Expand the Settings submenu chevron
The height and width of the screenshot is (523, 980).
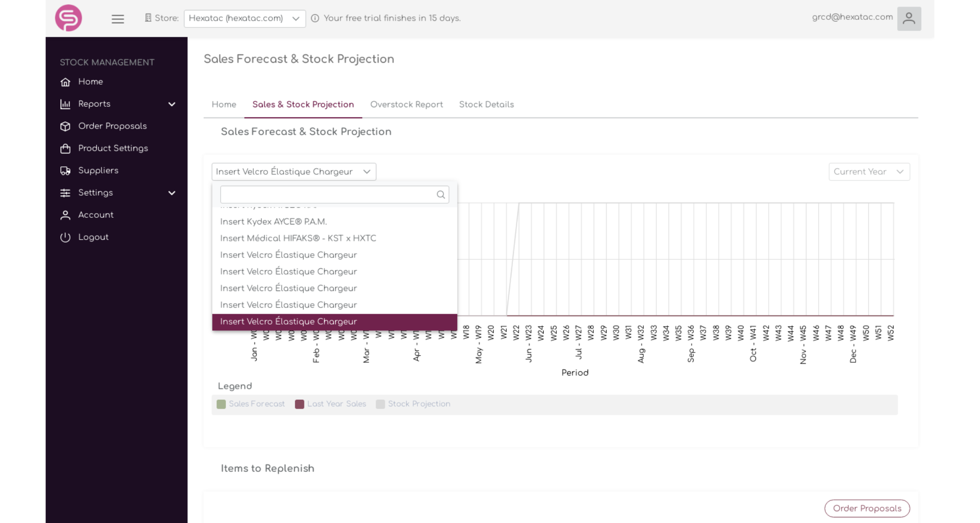click(x=172, y=193)
